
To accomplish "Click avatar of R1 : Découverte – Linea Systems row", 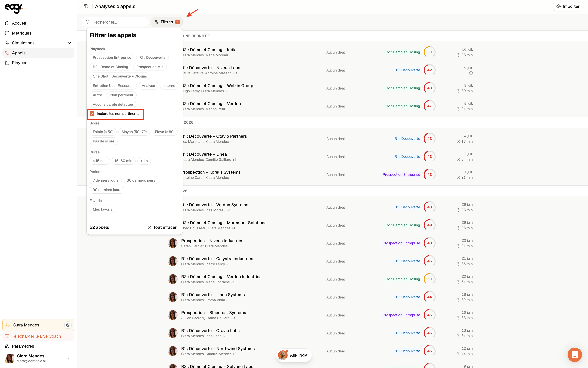I will click(173, 297).
